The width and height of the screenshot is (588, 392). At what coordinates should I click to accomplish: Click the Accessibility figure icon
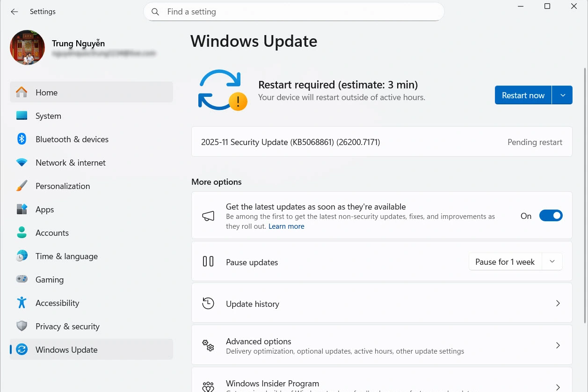coord(22,303)
